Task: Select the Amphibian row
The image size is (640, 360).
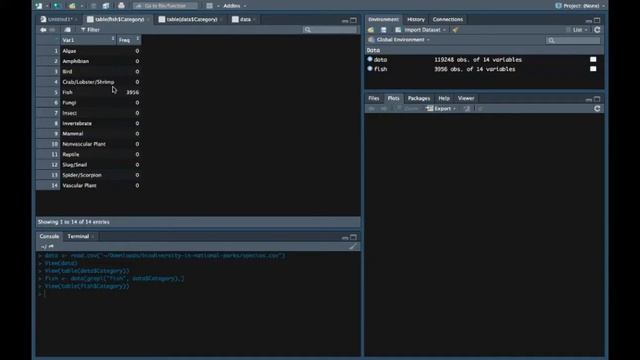Action: coord(89,61)
